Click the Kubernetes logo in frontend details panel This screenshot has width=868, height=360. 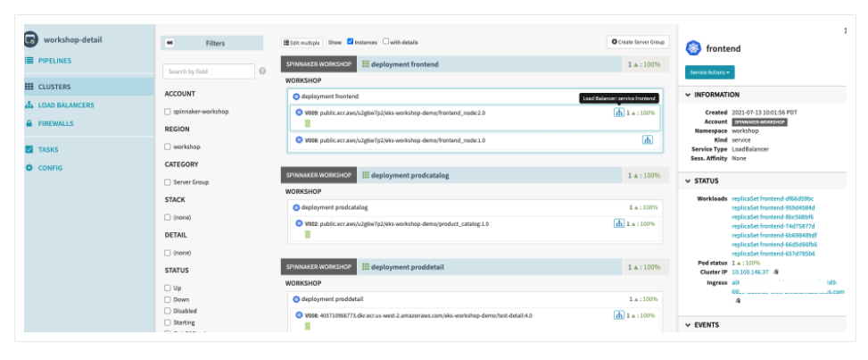(x=693, y=48)
